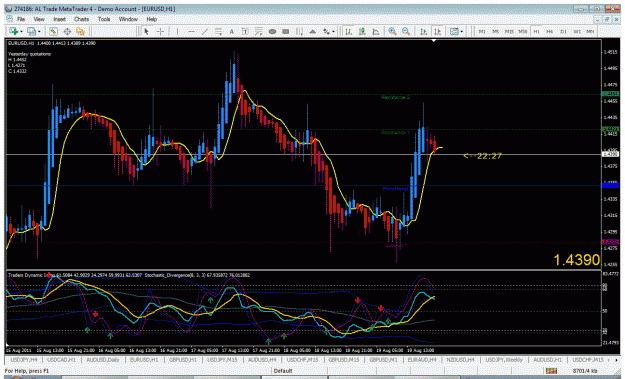Expand the New Chart dropdown arrow
This screenshot has height=379, width=625.
click(x=21, y=31)
